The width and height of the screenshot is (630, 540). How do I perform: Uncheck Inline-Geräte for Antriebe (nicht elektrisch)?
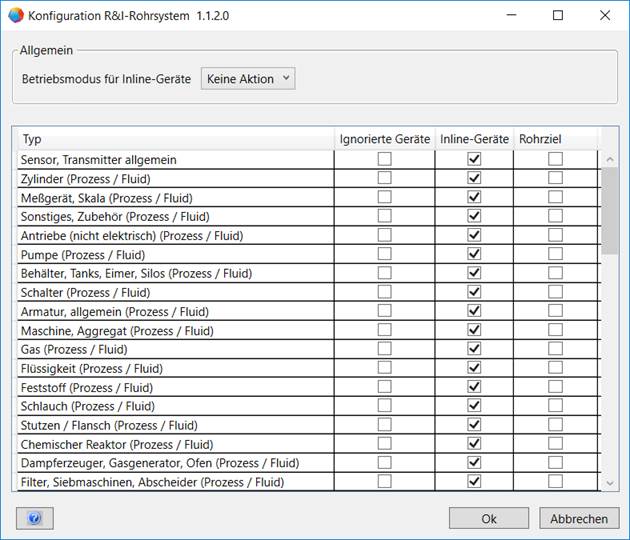coord(474,235)
